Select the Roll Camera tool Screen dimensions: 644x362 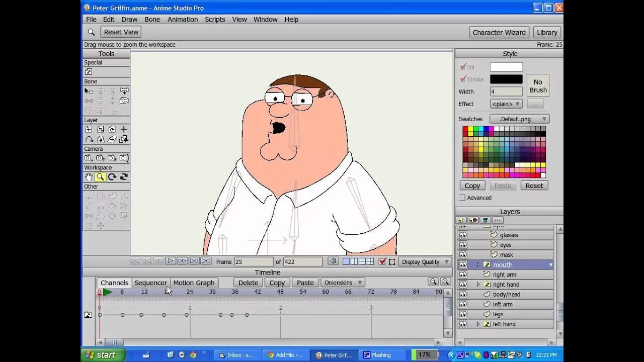click(112, 158)
